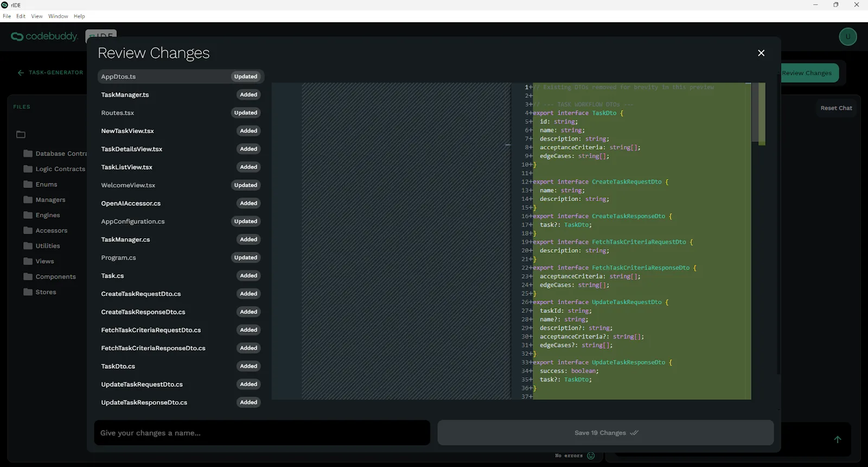
Task: Expand the Logic Contracts folder
Action: pos(54,169)
